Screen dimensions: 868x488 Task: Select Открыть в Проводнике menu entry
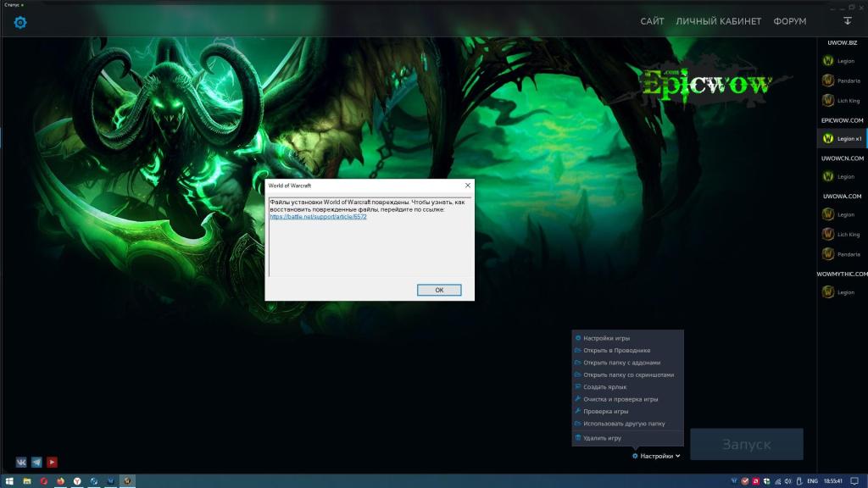click(x=616, y=350)
